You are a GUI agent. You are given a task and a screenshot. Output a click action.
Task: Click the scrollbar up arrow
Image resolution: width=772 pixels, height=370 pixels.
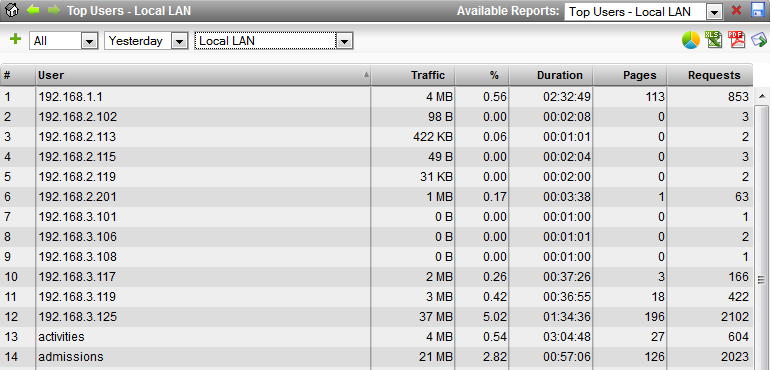pyautogui.click(x=762, y=96)
